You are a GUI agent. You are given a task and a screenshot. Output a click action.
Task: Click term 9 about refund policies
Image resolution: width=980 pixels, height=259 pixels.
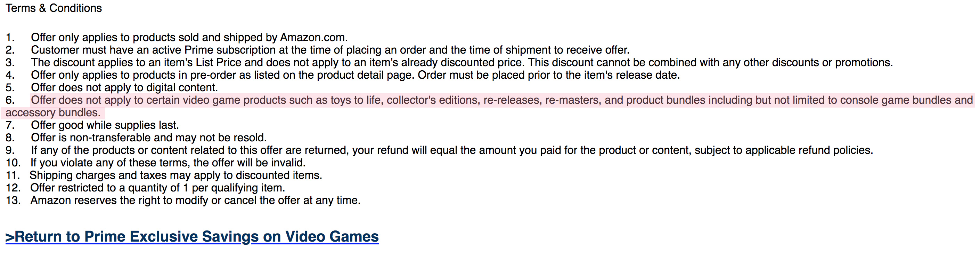coord(452,150)
